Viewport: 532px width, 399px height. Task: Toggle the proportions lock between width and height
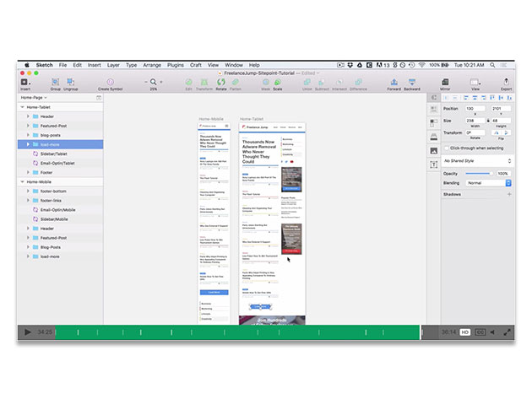coord(488,121)
